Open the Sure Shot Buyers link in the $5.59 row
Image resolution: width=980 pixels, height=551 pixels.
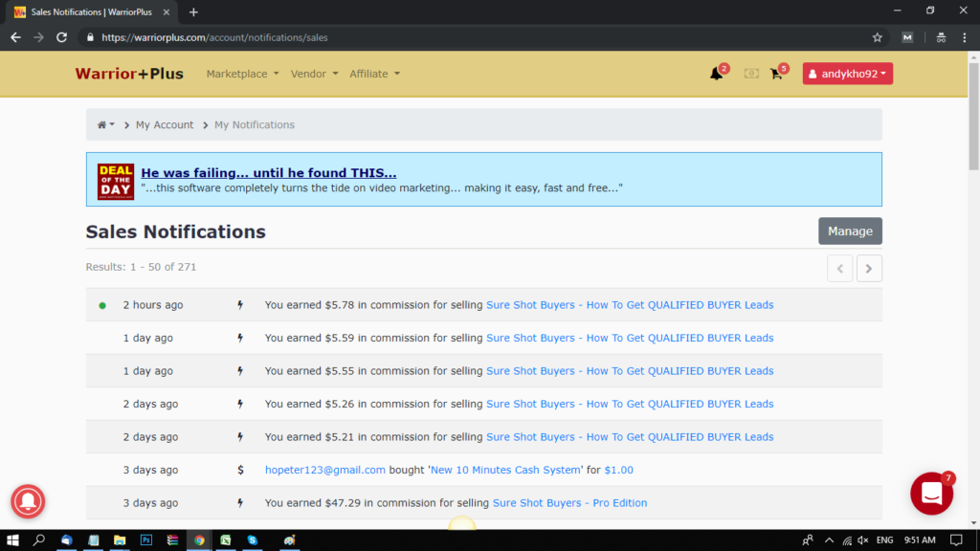[x=630, y=338]
